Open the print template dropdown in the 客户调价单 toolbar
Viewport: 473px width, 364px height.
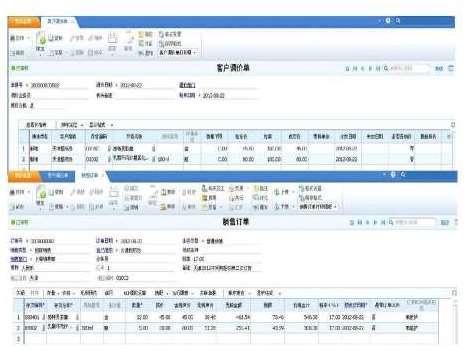[178, 52]
